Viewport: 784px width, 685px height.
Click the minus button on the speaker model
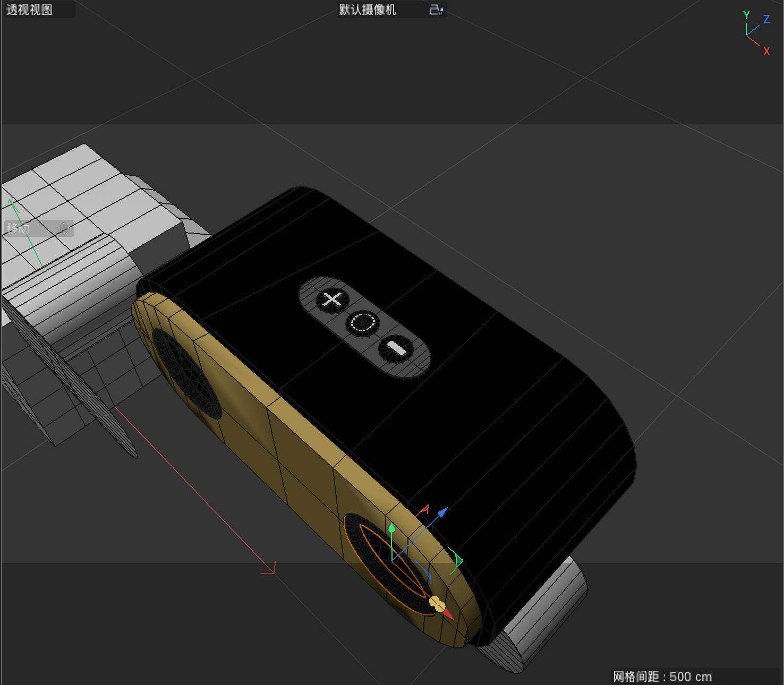(x=396, y=348)
